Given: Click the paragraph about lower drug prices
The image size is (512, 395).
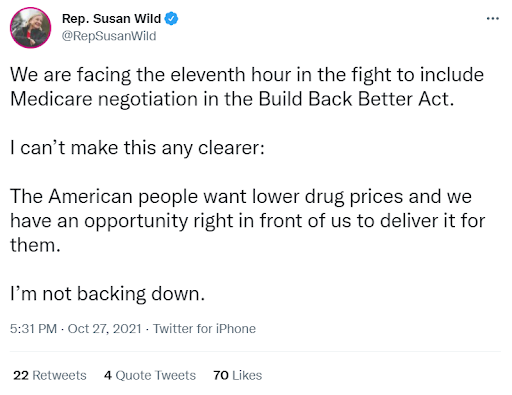Looking at the screenshot, I should tap(247, 221).
